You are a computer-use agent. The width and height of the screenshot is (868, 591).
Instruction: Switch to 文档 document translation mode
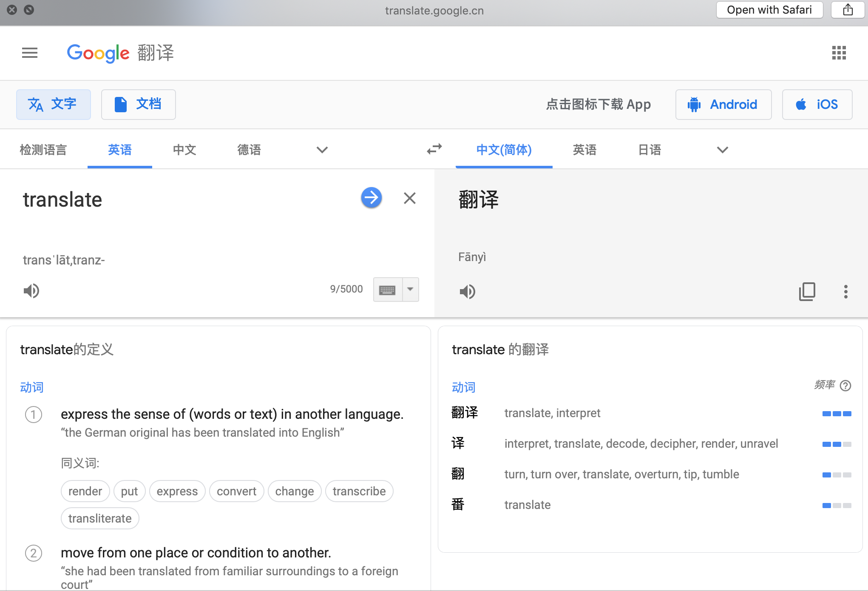(x=138, y=104)
